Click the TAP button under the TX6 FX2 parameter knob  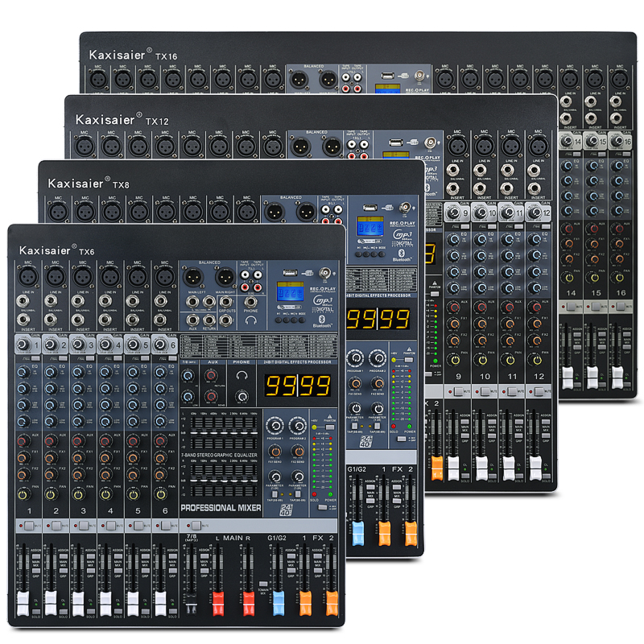297,494
